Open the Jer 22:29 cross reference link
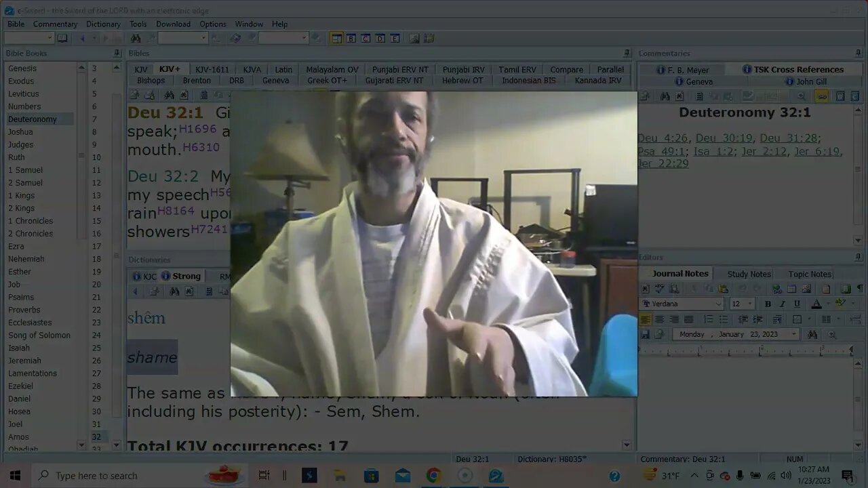 click(663, 163)
